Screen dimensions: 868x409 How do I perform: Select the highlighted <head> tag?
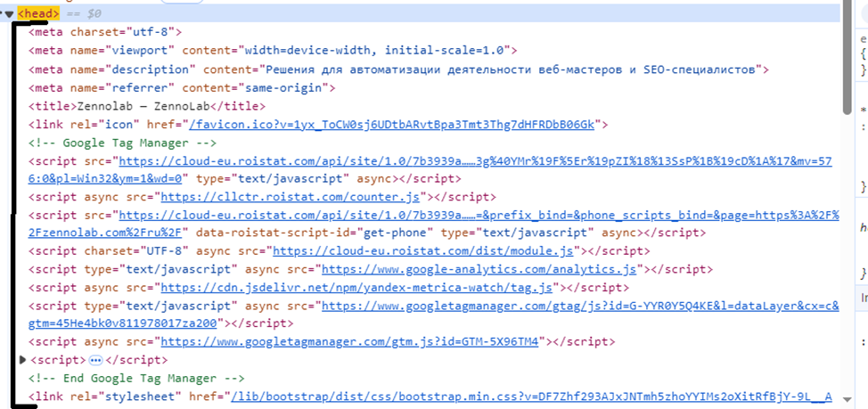38,13
